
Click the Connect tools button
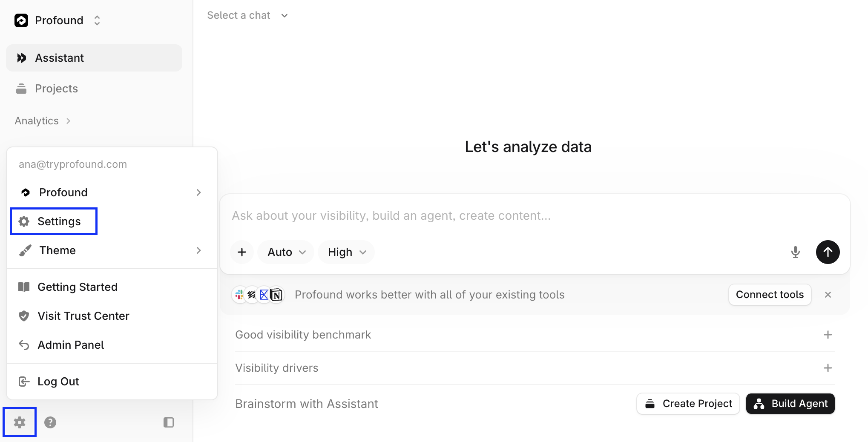770,295
